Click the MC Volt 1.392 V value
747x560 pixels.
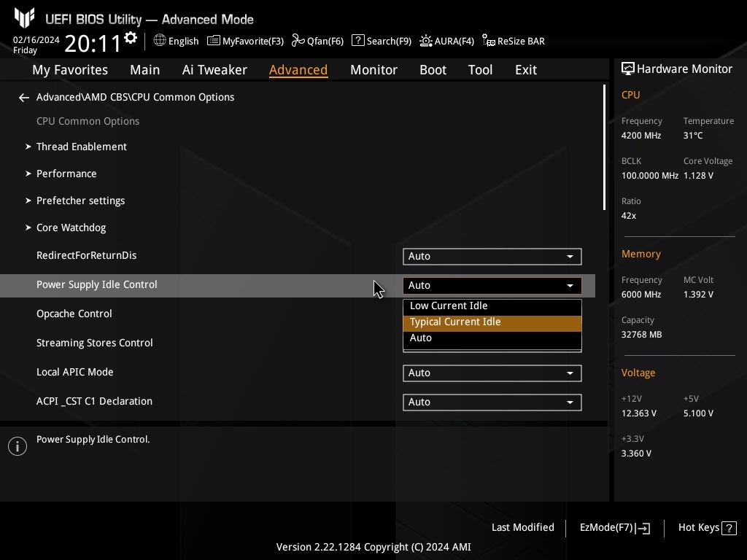point(698,295)
